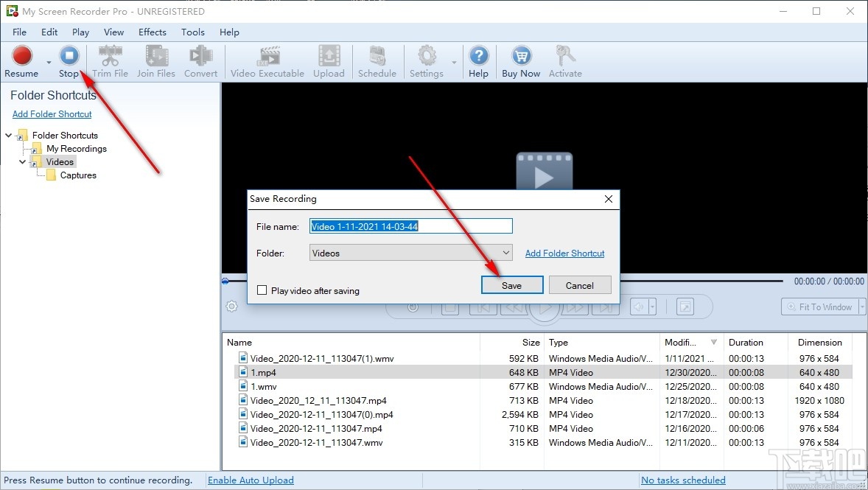The image size is (868, 490).
Task: Click the Buy Now icon
Action: (x=521, y=61)
